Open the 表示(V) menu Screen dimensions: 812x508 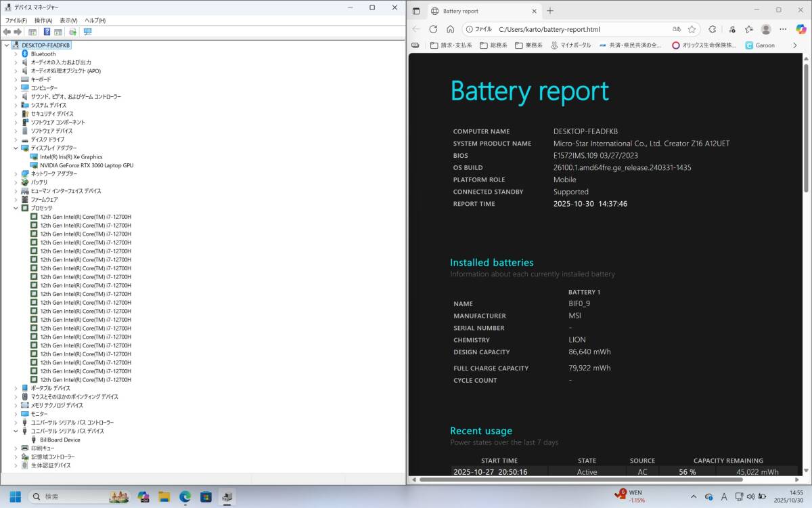coord(68,20)
